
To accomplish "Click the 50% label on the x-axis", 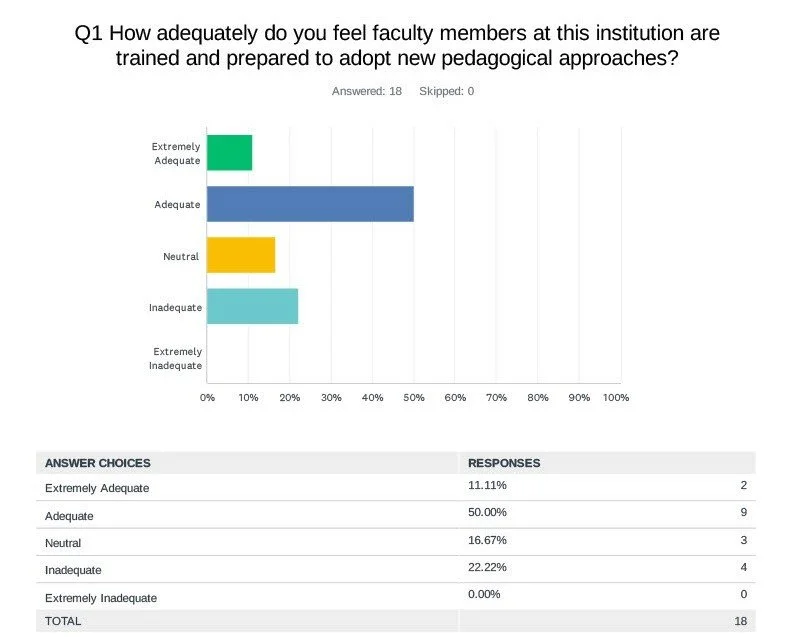I will (413, 397).
